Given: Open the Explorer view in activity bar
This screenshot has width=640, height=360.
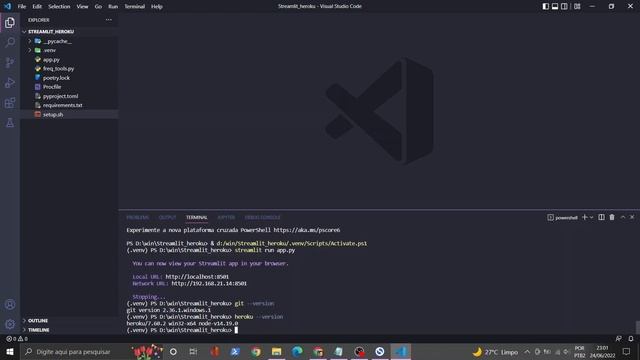Looking at the screenshot, I should [10, 22].
